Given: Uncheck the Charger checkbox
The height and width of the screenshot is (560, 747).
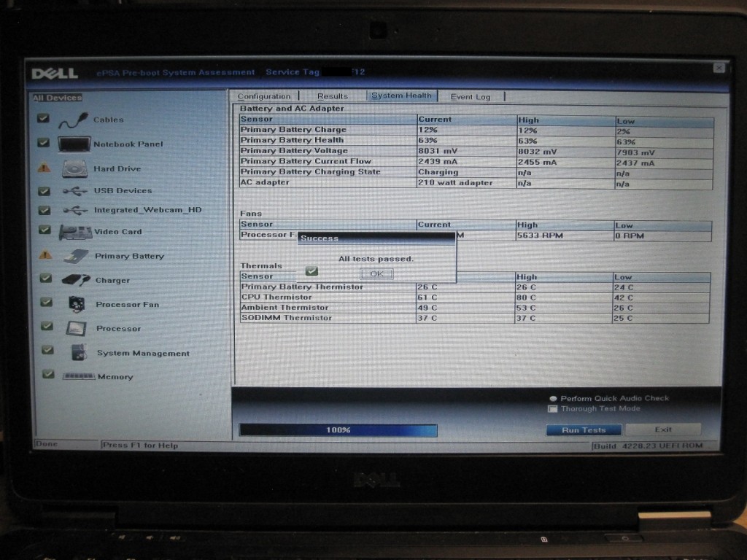Looking at the screenshot, I should [x=46, y=278].
